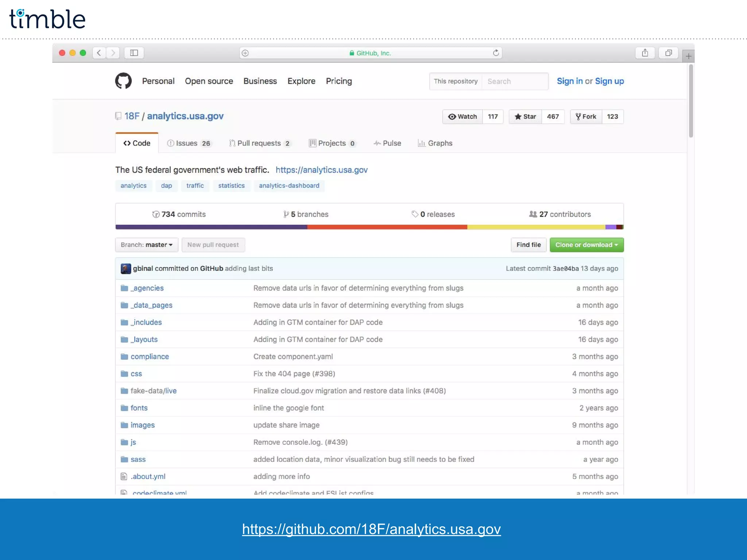The width and height of the screenshot is (747, 560).
Task: Expand the Clone or download menu
Action: [x=587, y=245]
